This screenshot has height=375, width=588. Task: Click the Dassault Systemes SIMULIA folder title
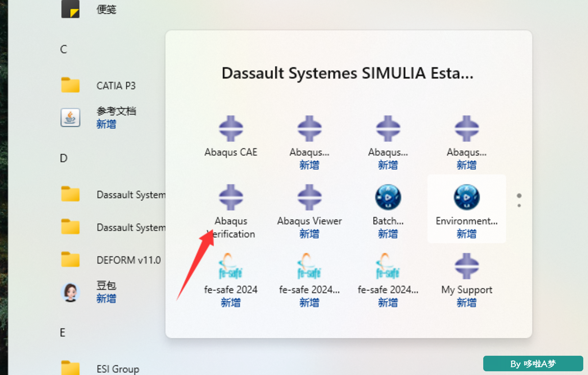tap(347, 73)
